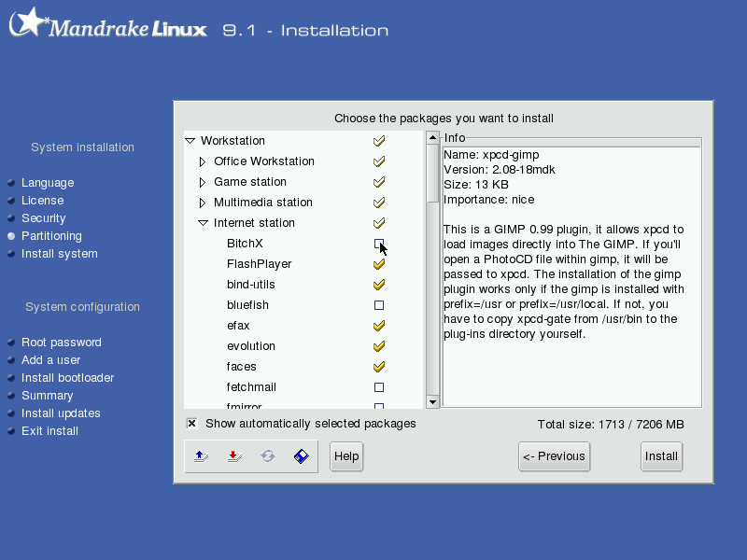Click the Multimedia station checkmark icon
This screenshot has height=560, width=747.
point(379,203)
